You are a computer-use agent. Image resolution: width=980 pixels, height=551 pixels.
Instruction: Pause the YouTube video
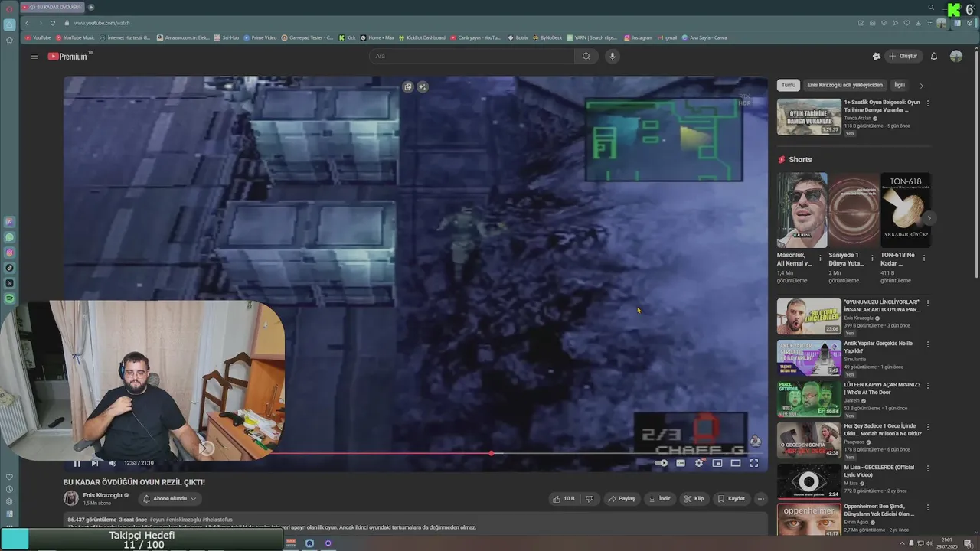click(x=77, y=463)
